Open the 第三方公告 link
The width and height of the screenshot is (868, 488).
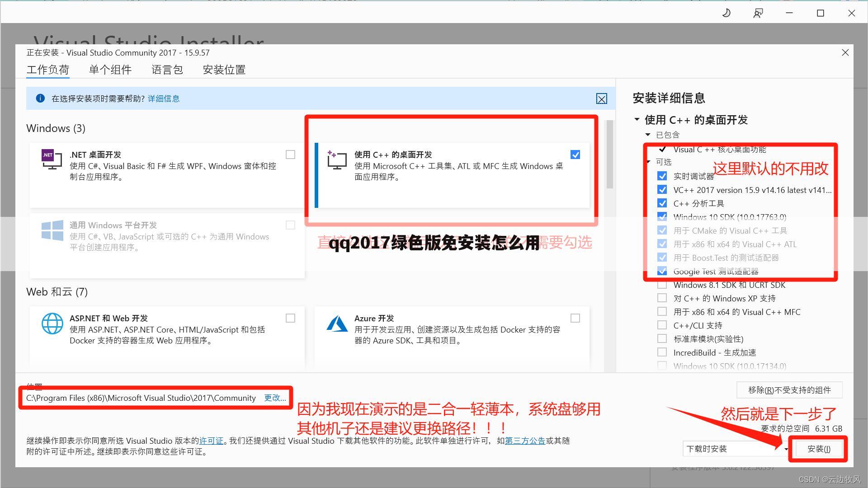coord(525,441)
